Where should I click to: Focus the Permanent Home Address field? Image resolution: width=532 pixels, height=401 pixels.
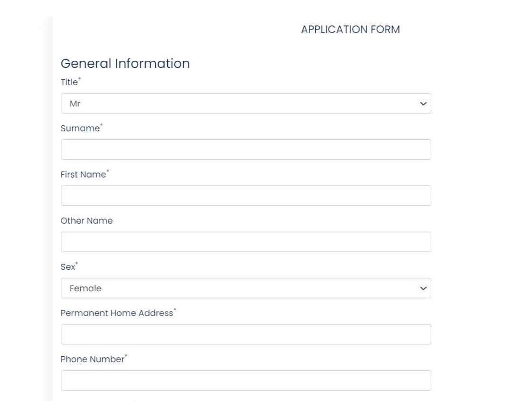[x=246, y=334]
